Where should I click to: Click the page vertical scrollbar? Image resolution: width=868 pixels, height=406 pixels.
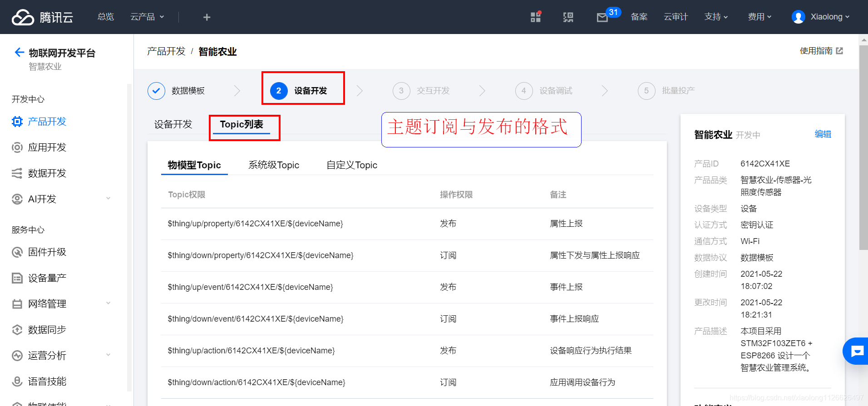[x=863, y=147]
